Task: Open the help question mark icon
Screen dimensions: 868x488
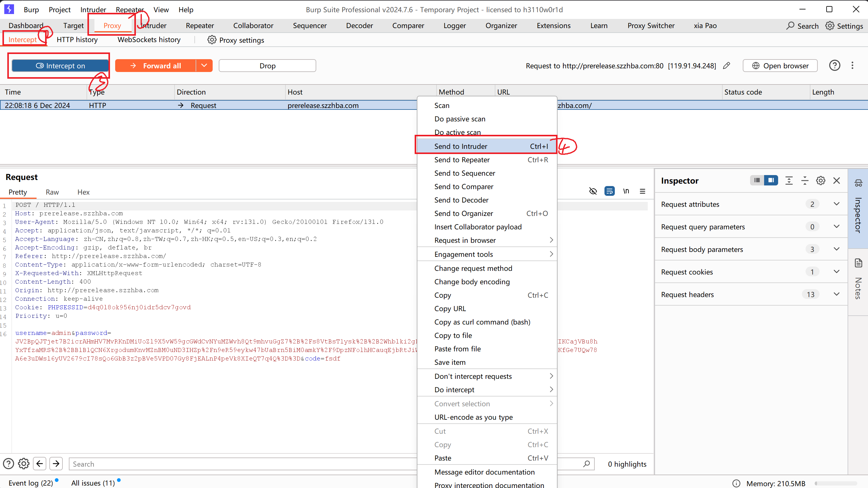Action: tap(834, 66)
